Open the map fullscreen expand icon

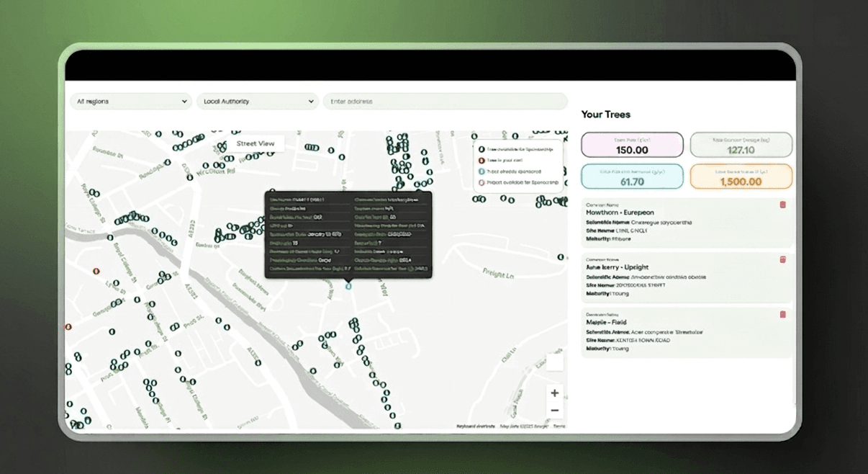555,362
